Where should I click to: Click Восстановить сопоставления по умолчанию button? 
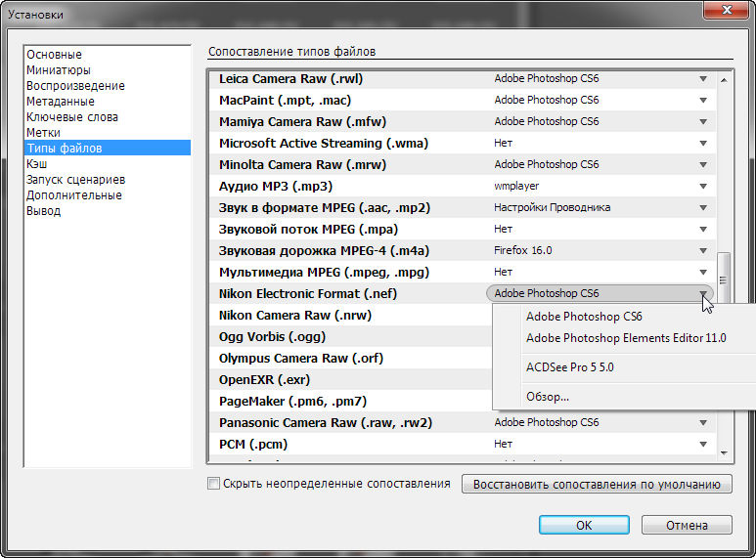(597, 485)
